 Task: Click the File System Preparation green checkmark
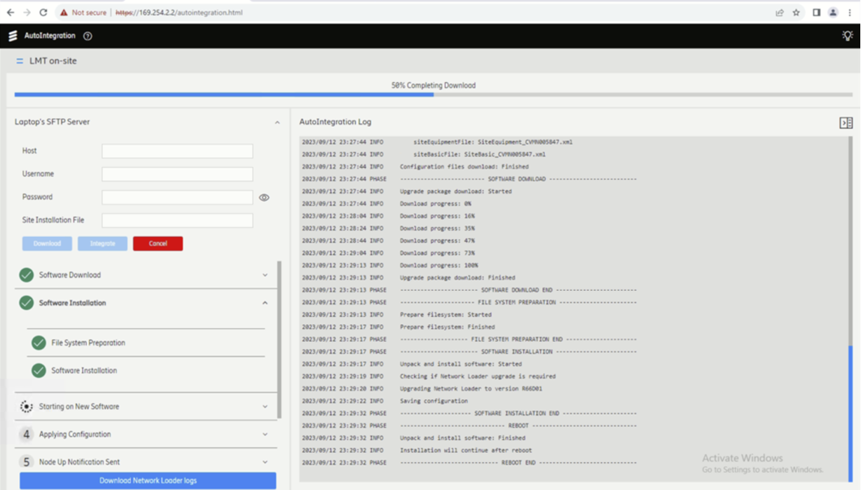pos(39,343)
